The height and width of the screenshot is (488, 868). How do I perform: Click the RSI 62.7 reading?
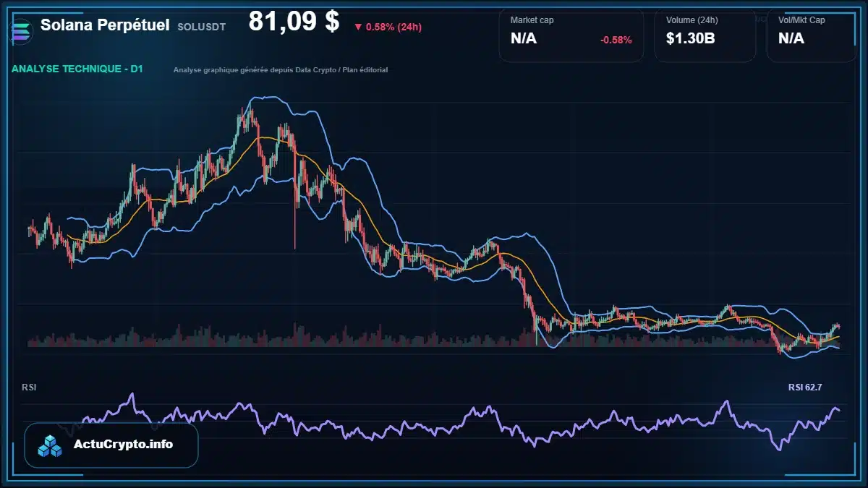pos(805,388)
